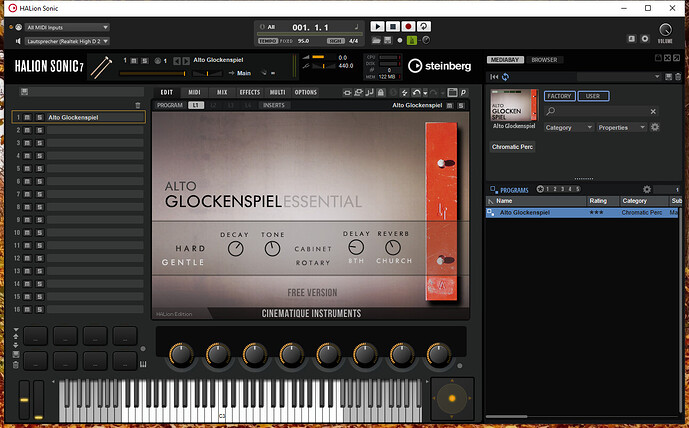The width and height of the screenshot is (689, 428).
Task: Click the red Record button
Action: [x=408, y=26]
